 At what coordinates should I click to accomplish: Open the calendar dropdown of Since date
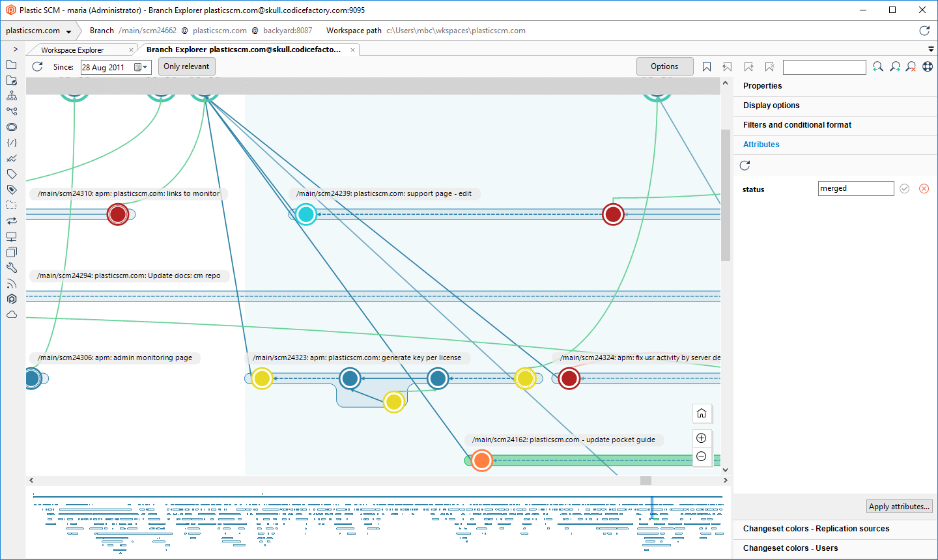[141, 67]
